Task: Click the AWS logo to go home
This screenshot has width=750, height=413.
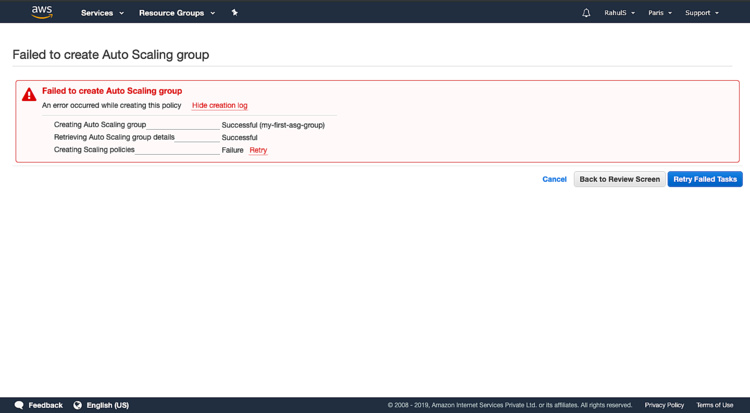Action: pos(42,12)
